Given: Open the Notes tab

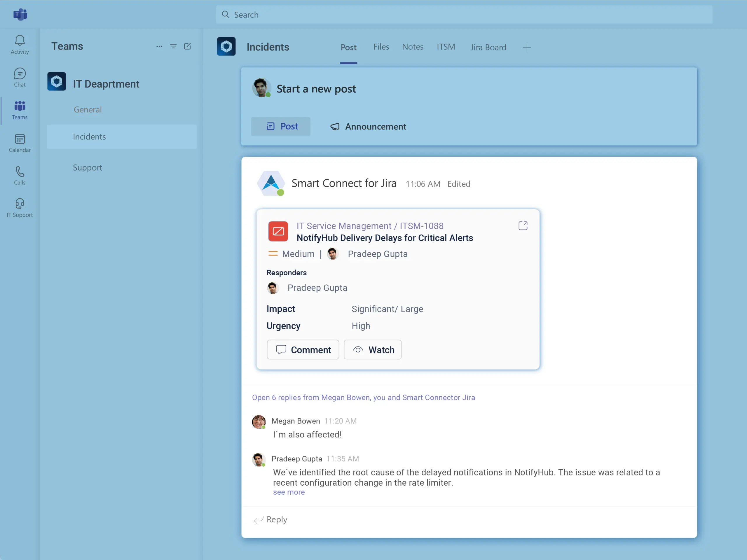Looking at the screenshot, I should click(x=412, y=47).
